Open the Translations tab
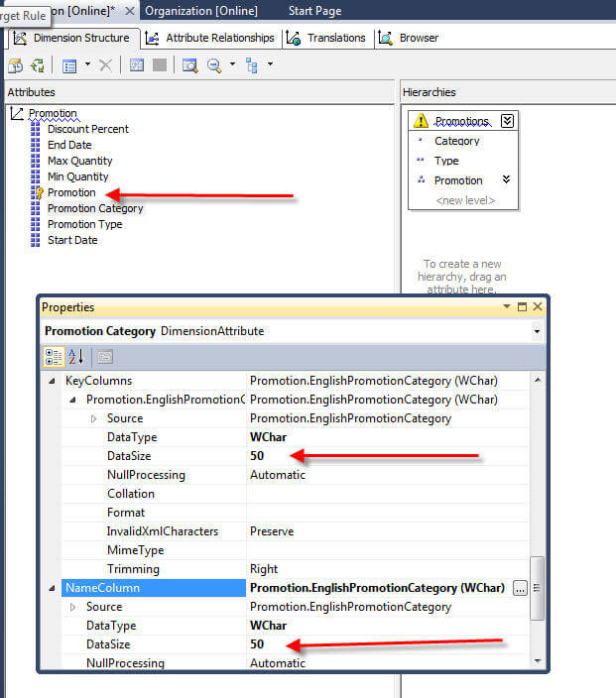The image size is (616, 698). pyautogui.click(x=325, y=38)
